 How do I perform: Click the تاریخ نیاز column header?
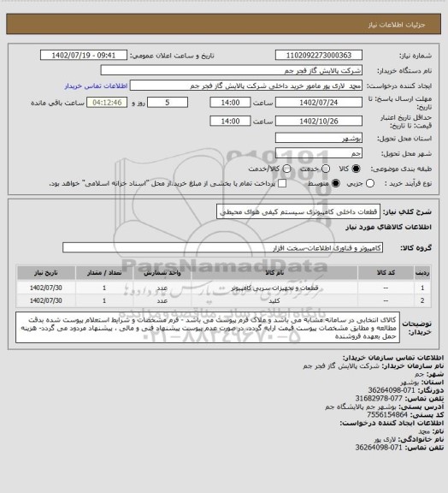pyautogui.click(x=46, y=272)
